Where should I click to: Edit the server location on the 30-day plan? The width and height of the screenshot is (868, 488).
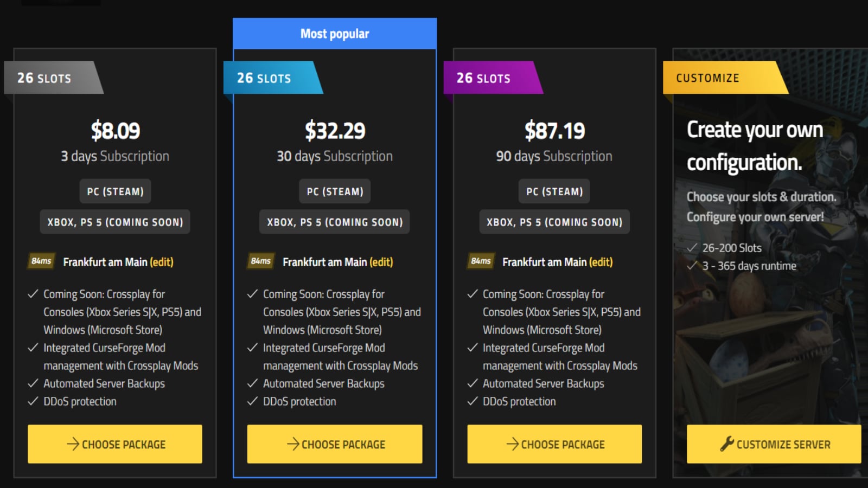coord(381,261)
